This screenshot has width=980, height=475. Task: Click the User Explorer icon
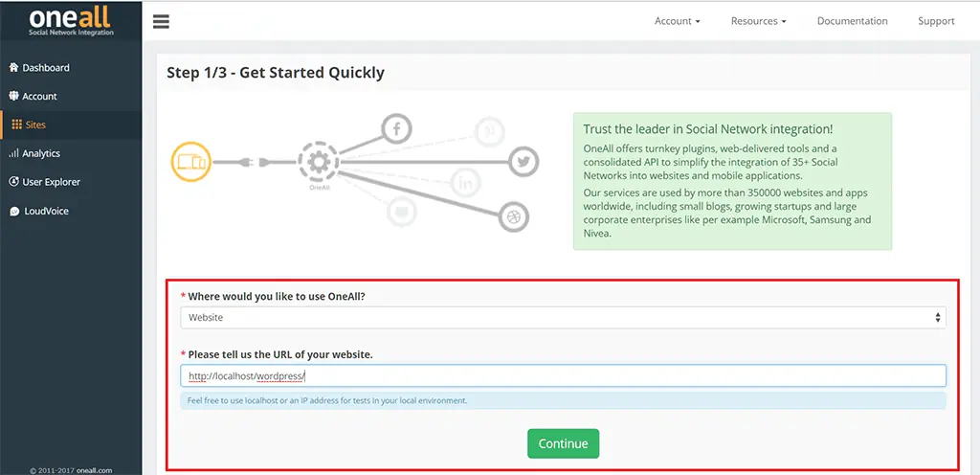pos(13,182)
